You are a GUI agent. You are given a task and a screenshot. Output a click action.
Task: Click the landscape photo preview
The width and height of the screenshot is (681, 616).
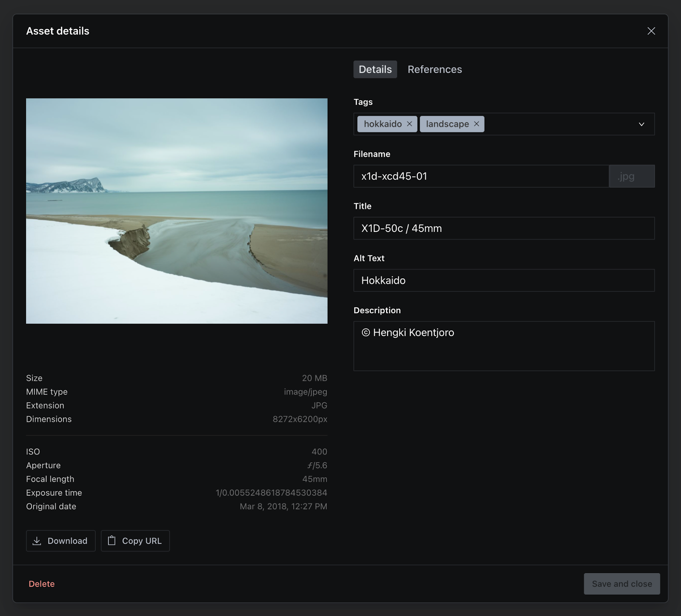point(177,210)
